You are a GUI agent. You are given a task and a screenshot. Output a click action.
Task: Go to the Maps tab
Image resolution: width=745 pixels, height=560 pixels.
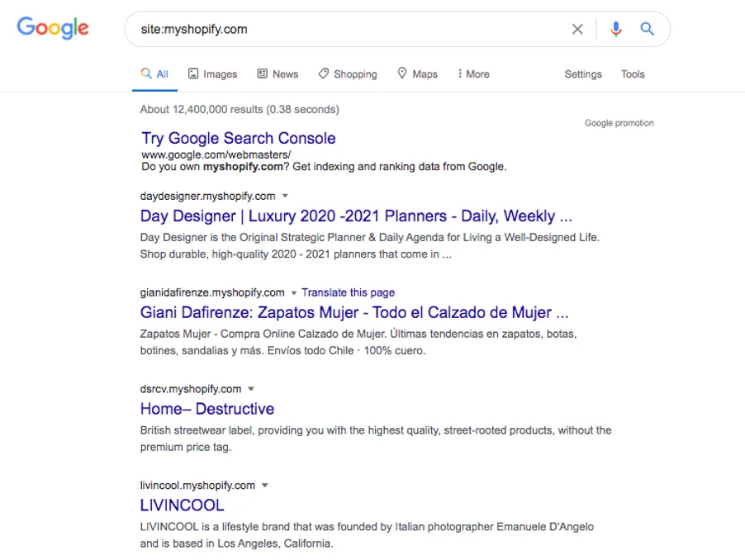click(x=417, y=74)
